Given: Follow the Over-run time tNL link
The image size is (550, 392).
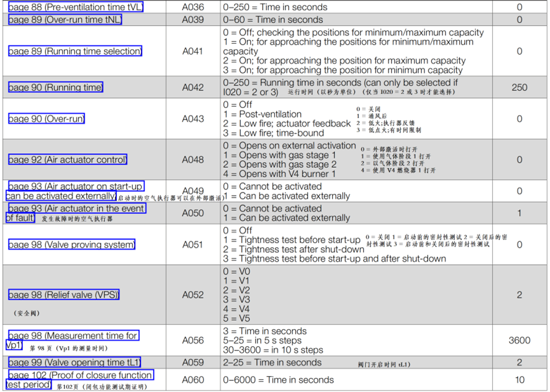Looking at the screenshot, I should coord(64,20).
